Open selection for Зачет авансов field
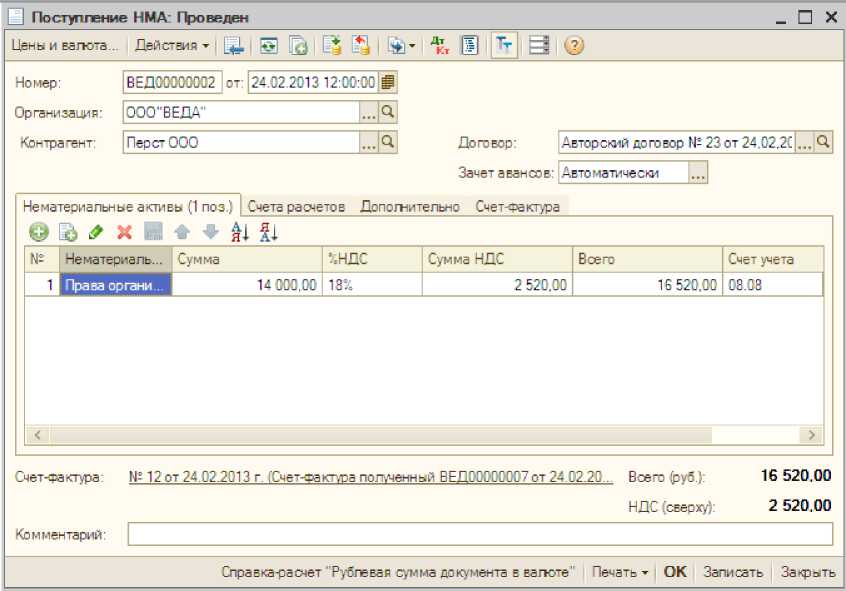 click(698, 173)
